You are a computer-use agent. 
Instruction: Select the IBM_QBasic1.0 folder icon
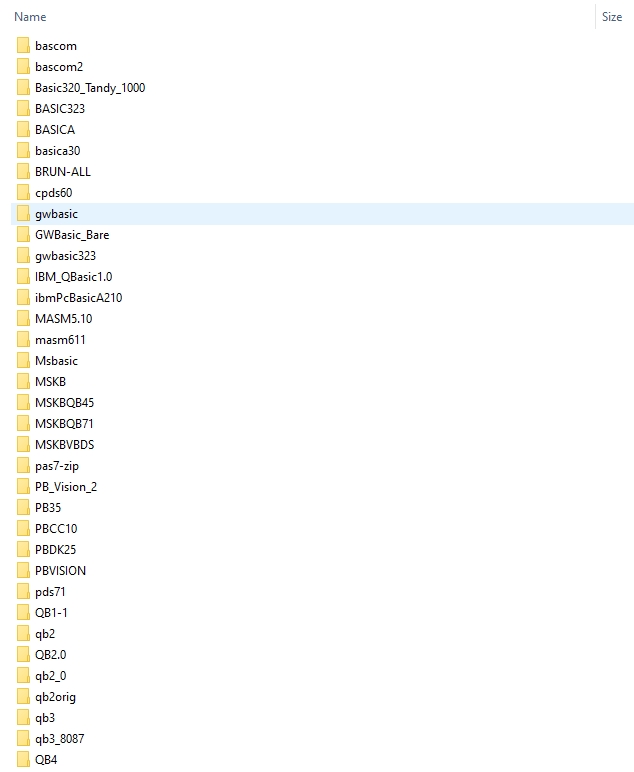coord(23,277)
